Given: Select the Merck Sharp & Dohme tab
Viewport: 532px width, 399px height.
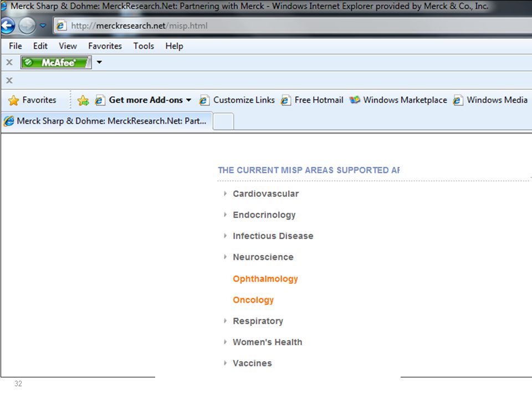Looking at the screenshot, I should [107, 121].
